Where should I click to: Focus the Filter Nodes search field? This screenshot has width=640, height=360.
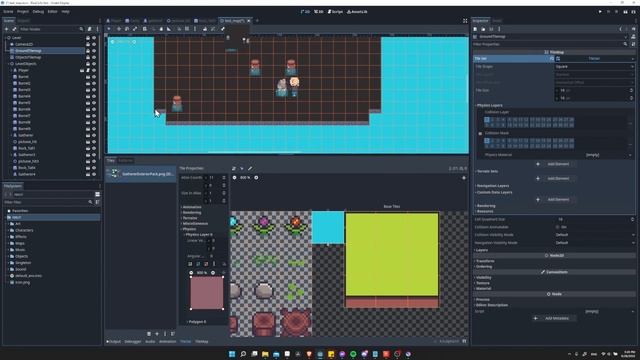click(51, 29)
